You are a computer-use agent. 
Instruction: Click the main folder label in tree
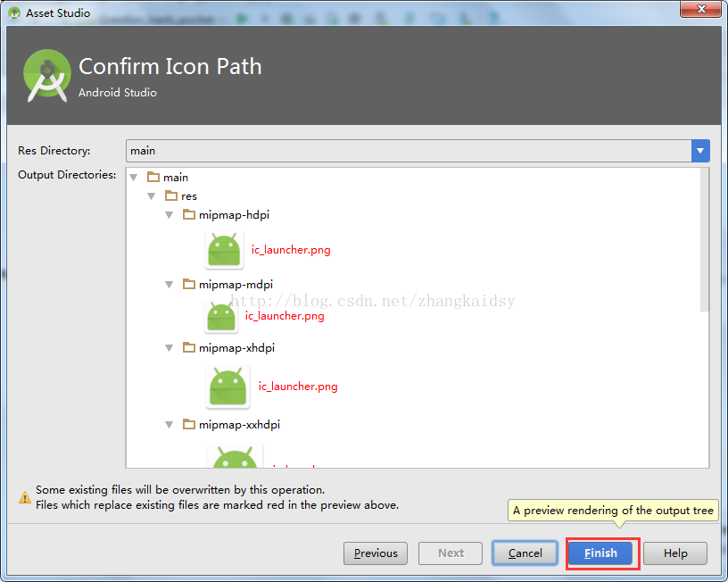pos(176,178)
